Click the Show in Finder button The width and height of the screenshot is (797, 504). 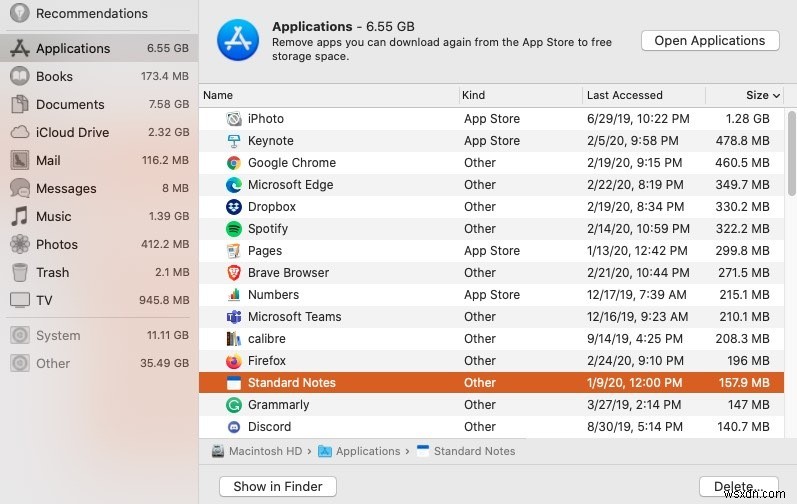click(278, 486)
